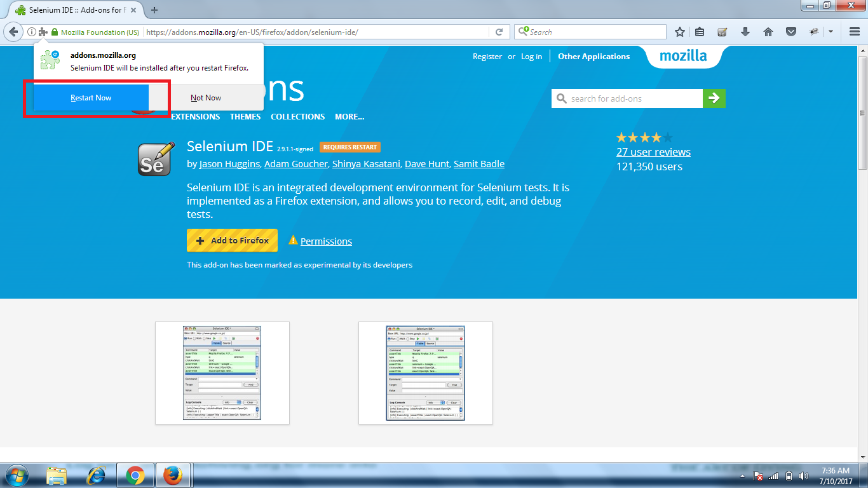Open the Windows Start menu
The width and height of the screenshot is (868, 488).
17,475
